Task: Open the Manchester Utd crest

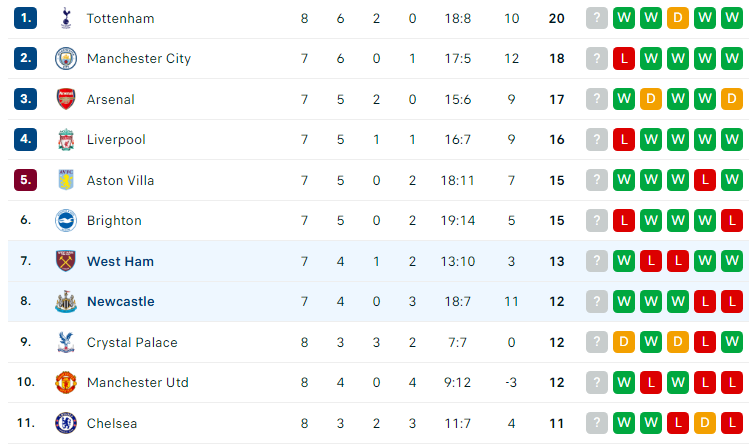Action: tap(66, 383)
